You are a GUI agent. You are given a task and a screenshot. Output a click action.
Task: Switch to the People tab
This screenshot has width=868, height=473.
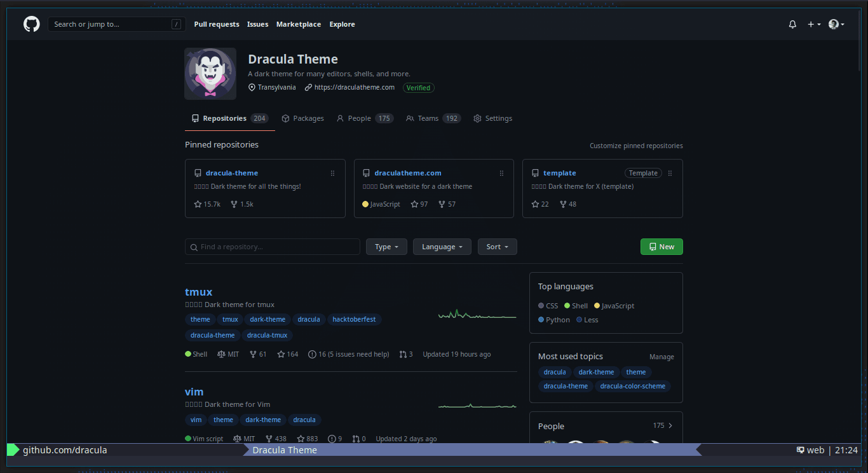365,118
